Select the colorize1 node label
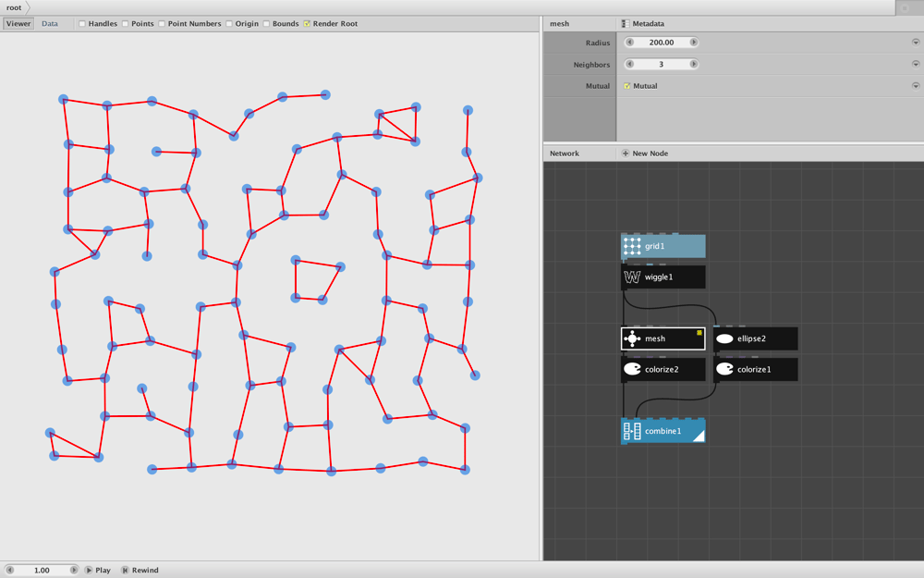The width and height of the screenshot is (924, 578). (754, 369)
